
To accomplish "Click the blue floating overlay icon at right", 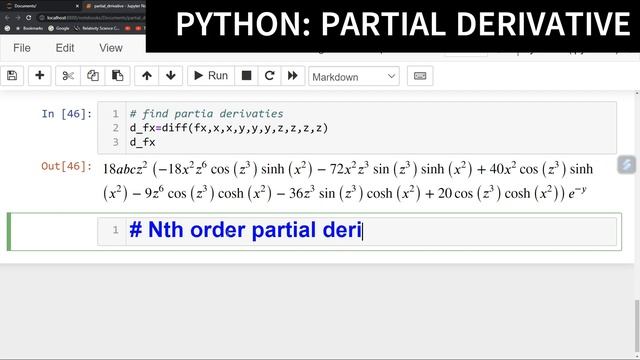I will click(627, 165).
